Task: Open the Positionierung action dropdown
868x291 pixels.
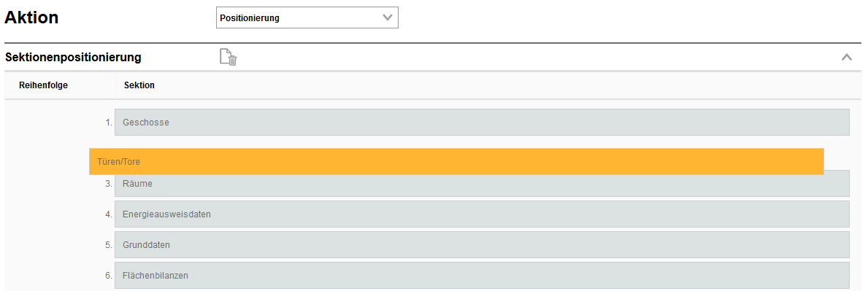Action: (307, 18)
